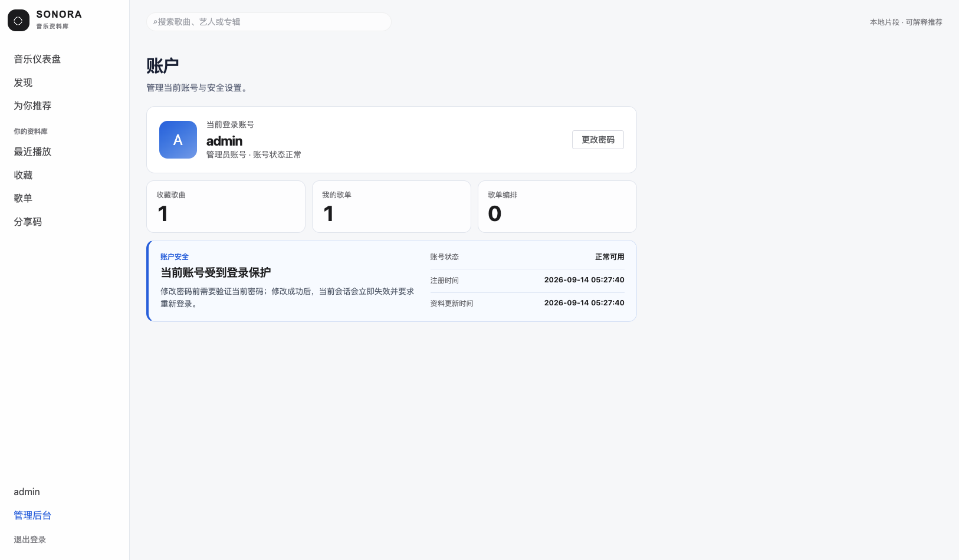Click the 收藏歌曲 stat card
Viewport: 959px width, 560px height.
tap(226, 206)
